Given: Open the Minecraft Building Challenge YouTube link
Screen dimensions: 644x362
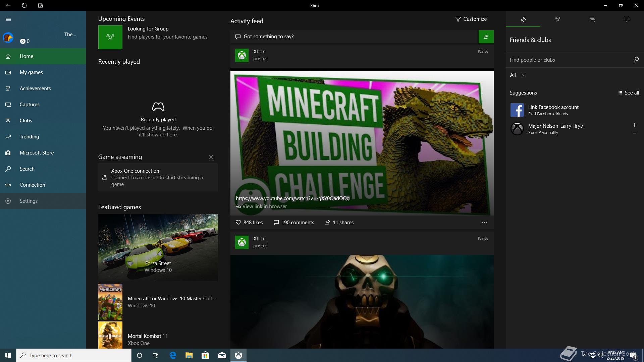Looking at the screenshot, I should [292, 198].
